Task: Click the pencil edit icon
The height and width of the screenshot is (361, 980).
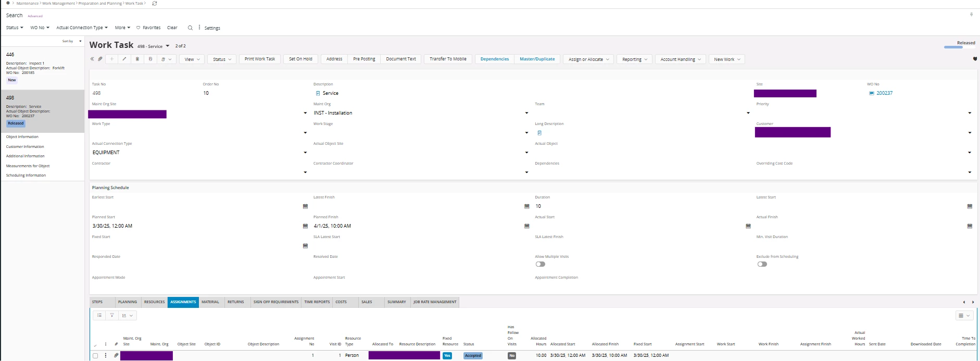Action: 124,59
